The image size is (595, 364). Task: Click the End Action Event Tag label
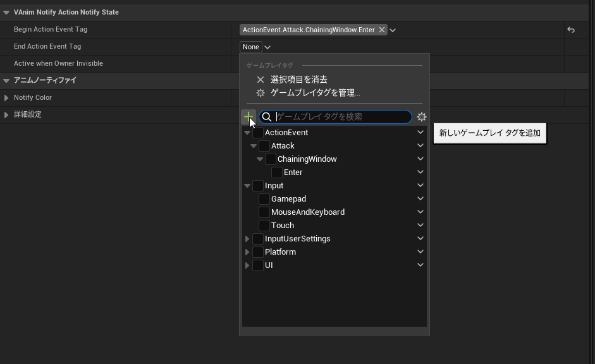[47, 46]
